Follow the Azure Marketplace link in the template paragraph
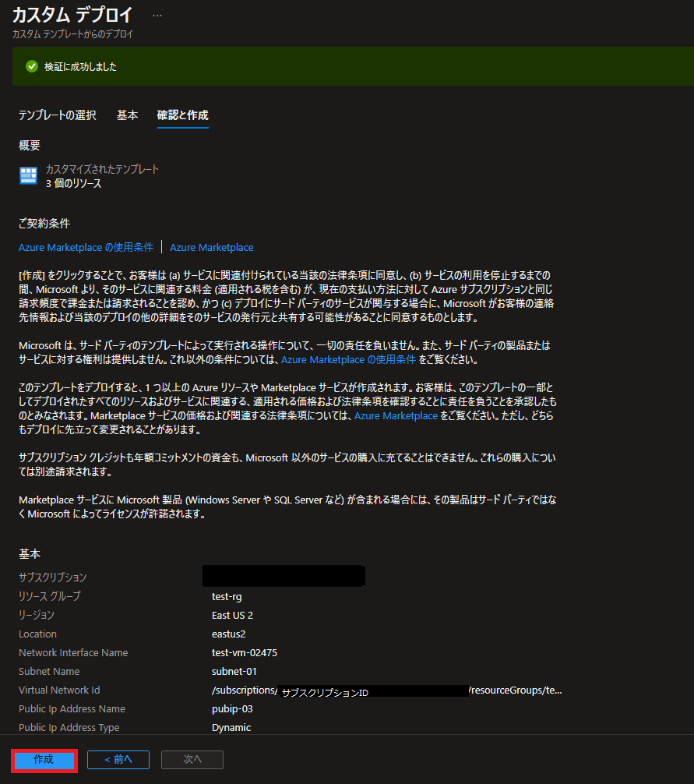 pos(396,415)
